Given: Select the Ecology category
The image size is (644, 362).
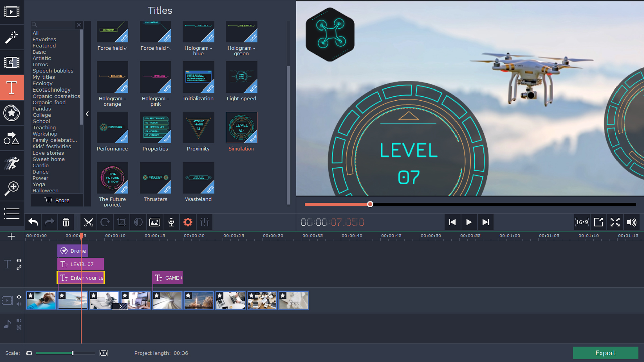Looking at the screenshot, I should coord(42,83).
